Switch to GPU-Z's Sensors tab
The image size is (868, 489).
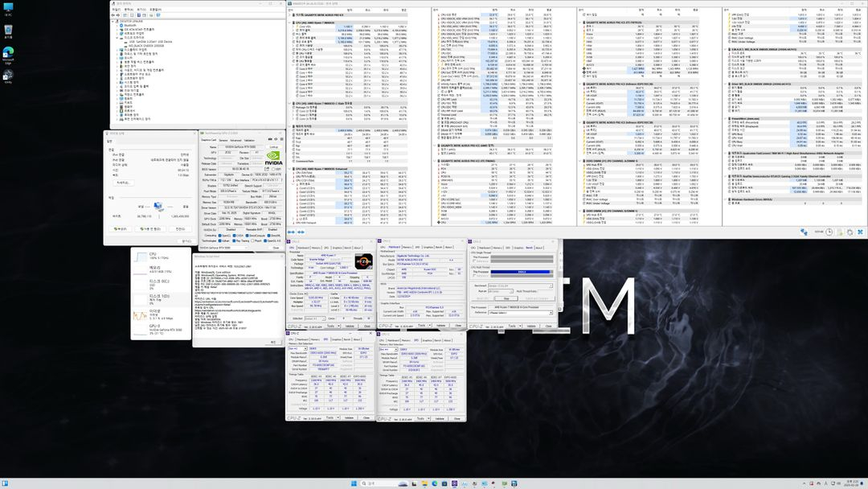(224, 140)
